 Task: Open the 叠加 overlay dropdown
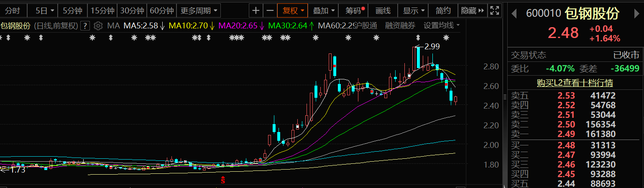[324, 10]
